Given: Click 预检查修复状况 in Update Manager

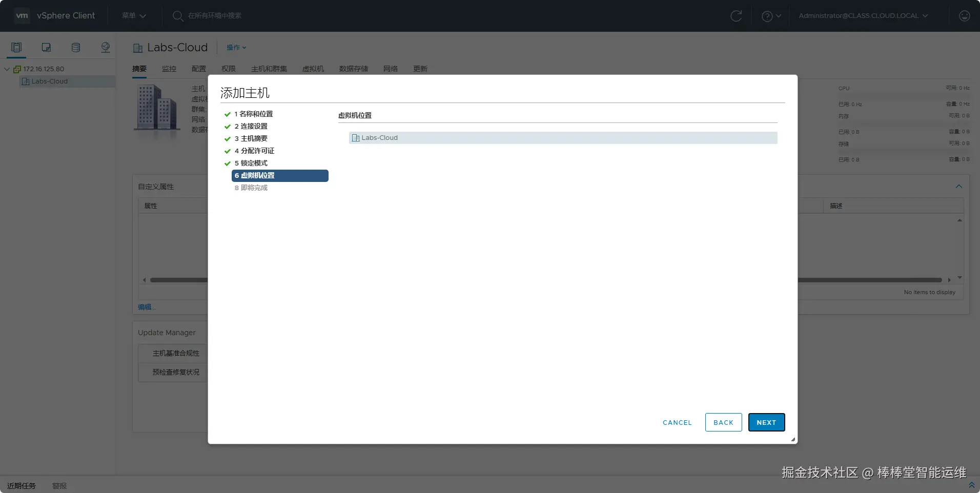Looking at the screenshot, I should (x=176, y=372).
